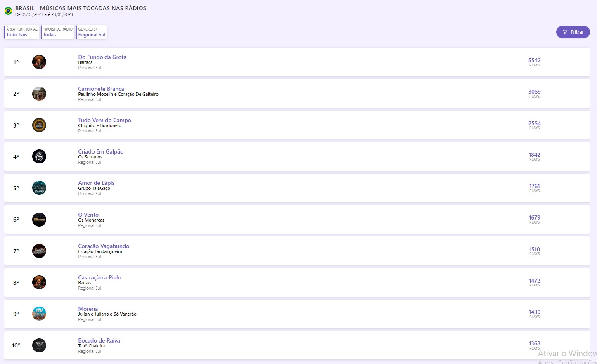The width and height of the screenshot is (597, 364).
Task: Click Regional Sul genre label under O Vento
Action: point(90,226)
